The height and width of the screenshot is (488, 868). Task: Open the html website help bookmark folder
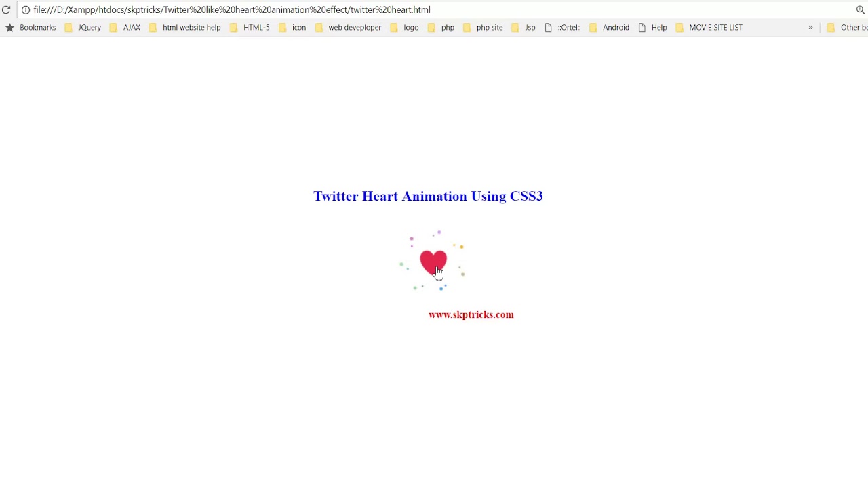184,27
